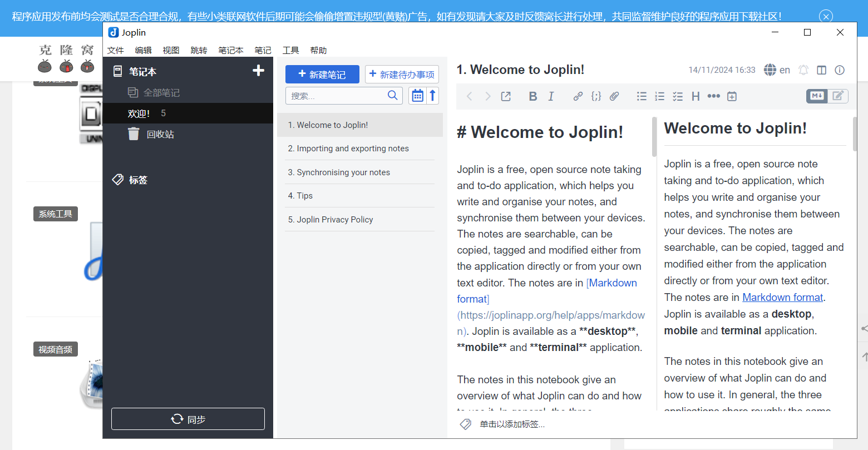The width and height of the screenshot is (868, 450).
Task: Reverse note sort order arrow
Action: 432,96
